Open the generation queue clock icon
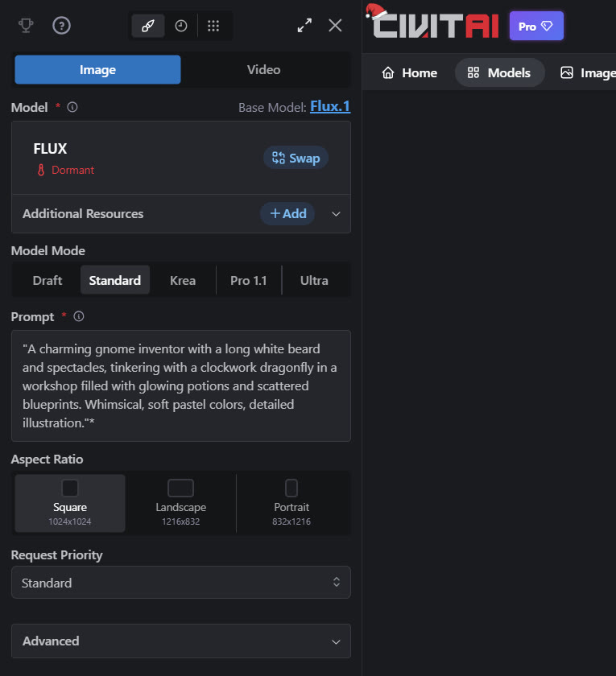 (181, 26)
